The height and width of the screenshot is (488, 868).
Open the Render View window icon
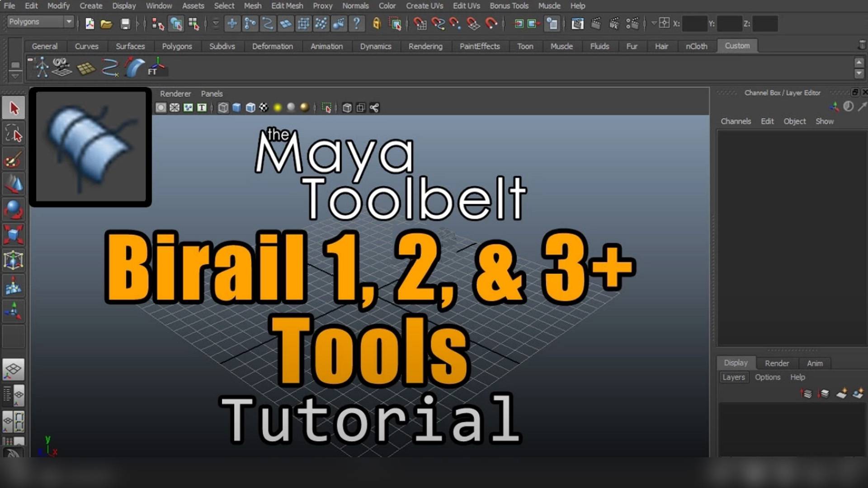tap(577, 23)
